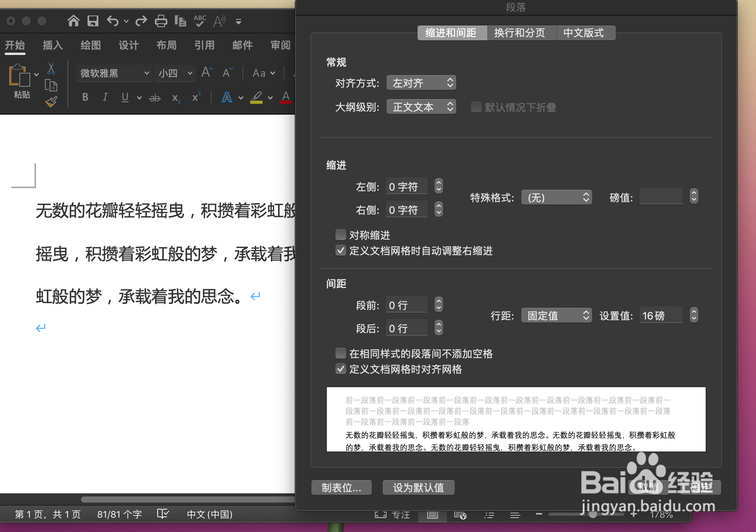Click the Undo icon

click(x=112, y=21)
